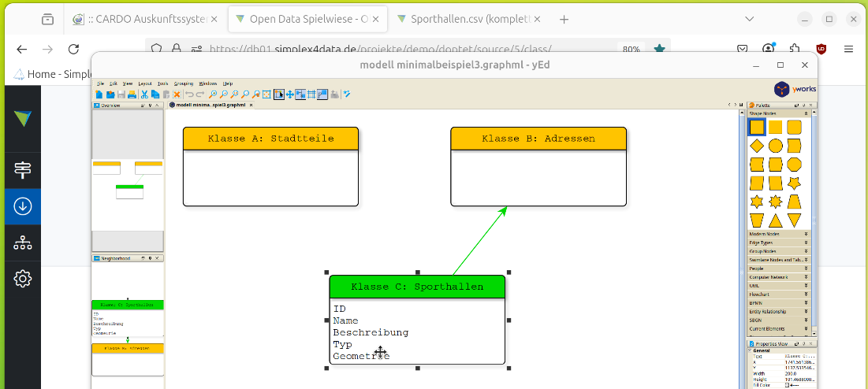Click the Paste icon in yEd toolbar
The height and width of the screenshot is (389, 868).
pyautogui.click(x=166, y=94)
